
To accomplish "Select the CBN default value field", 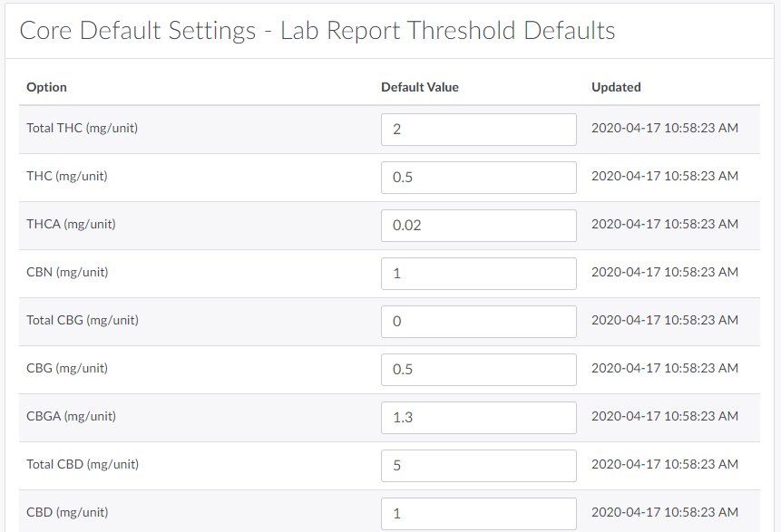I will click(478, 273).
